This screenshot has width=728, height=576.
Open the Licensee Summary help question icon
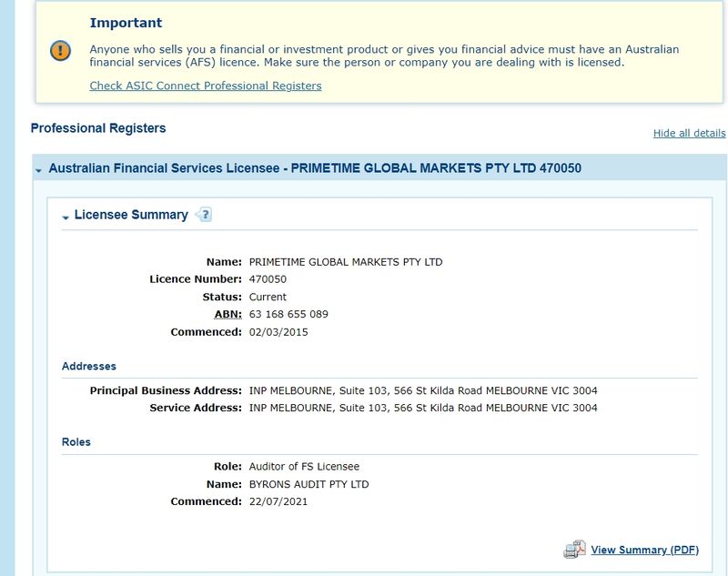pyautogui.click(x=204, y=215)
